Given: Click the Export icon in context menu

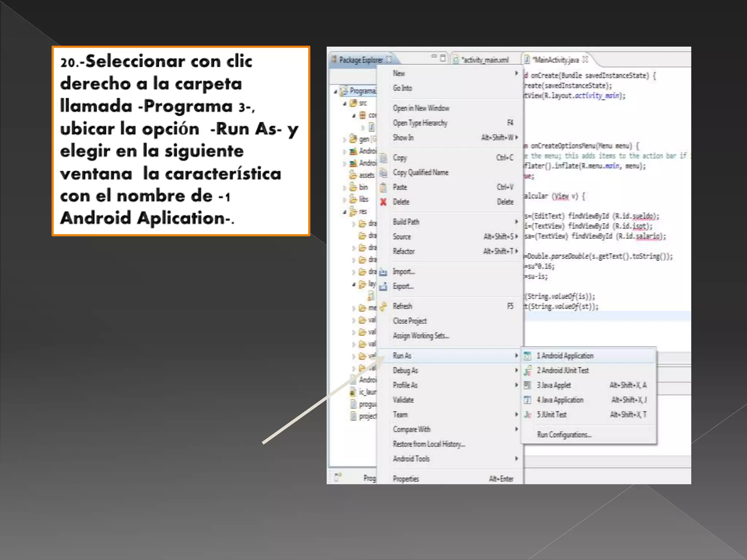Looking at the screenshot, I should 383,287.
